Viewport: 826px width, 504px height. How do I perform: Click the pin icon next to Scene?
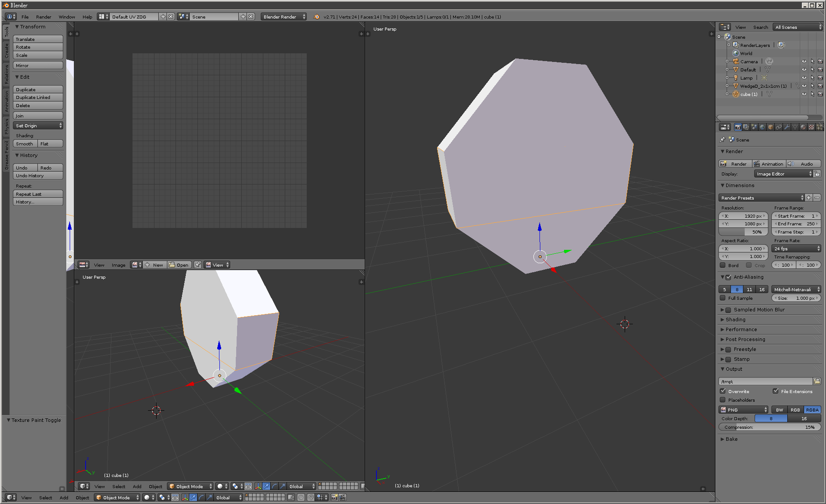[x=722, y=140]
